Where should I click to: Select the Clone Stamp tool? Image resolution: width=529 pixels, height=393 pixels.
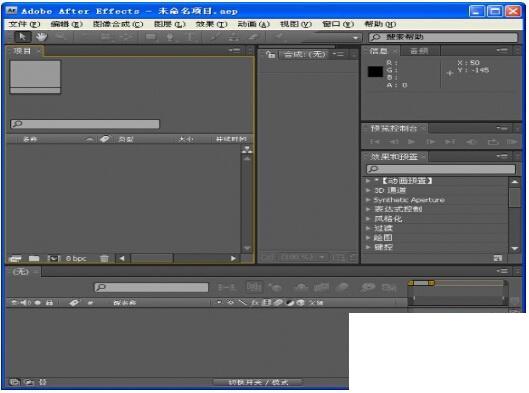pyautogui.click(x=234, y=36)
